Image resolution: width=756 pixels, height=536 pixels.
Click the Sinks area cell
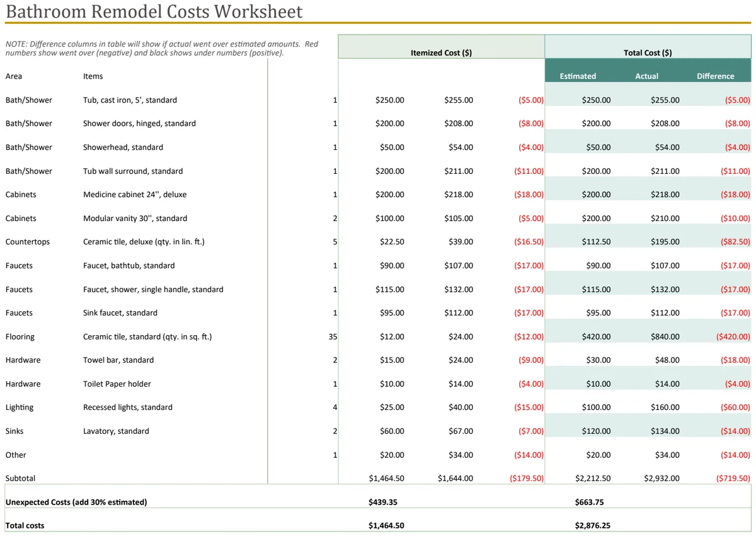pyautogui.click(x=14, y=431)
